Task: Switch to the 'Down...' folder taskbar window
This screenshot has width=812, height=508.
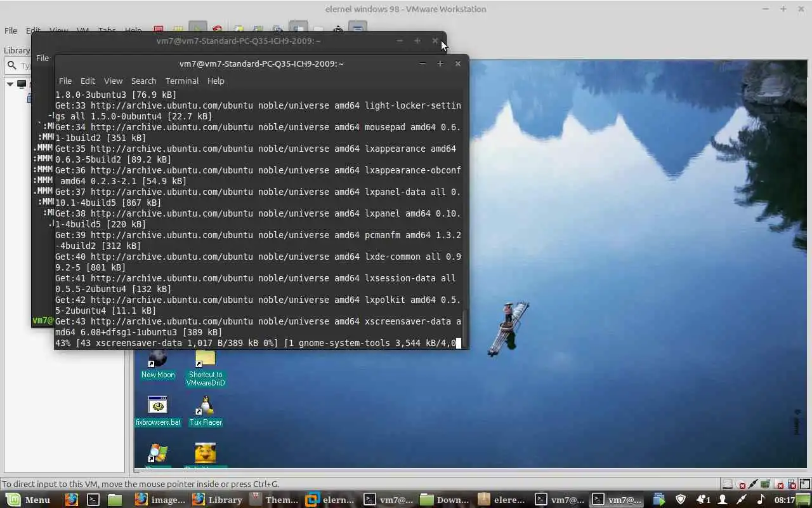Action: click(445, 500)
